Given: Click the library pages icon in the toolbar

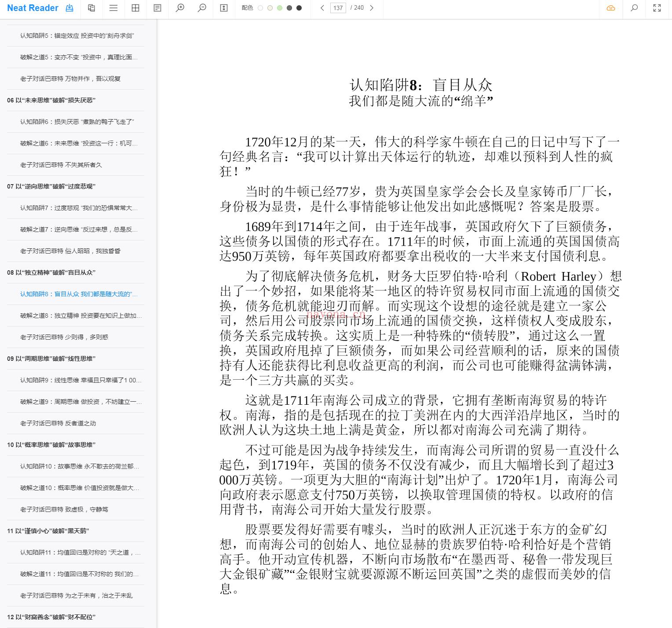Looking at the screenshot, I should [x=91, y=8].
